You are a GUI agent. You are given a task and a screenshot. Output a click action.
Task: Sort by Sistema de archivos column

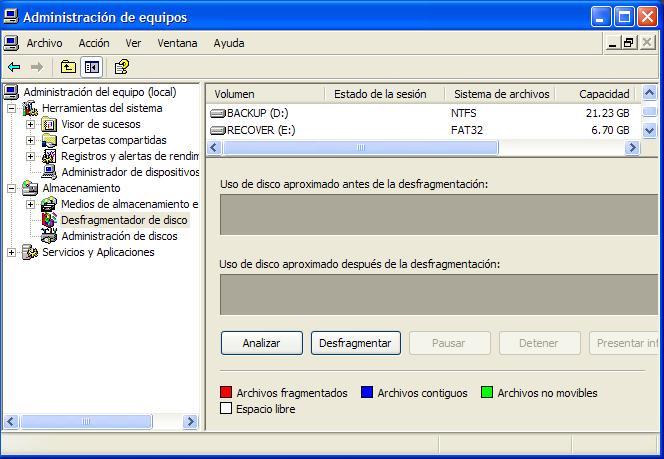point(500,94)
